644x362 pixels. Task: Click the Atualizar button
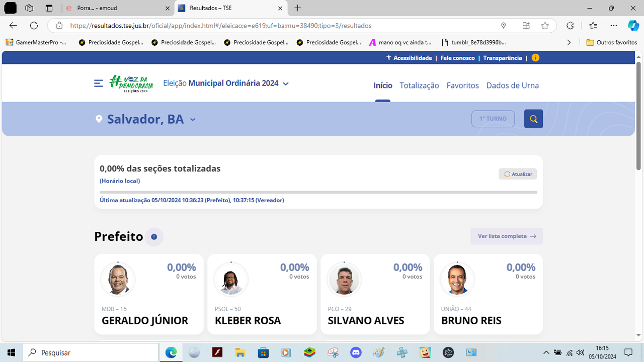[518, 174]
